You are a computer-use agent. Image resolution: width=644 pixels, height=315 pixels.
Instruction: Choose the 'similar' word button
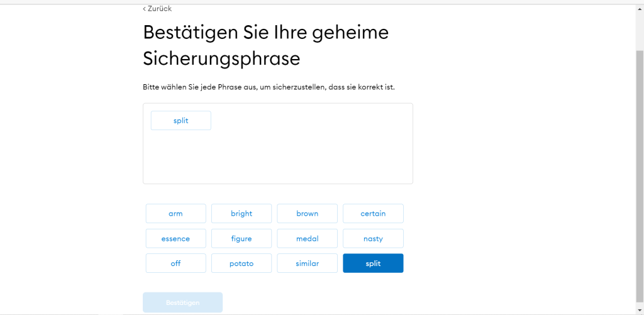pos(307,263)
